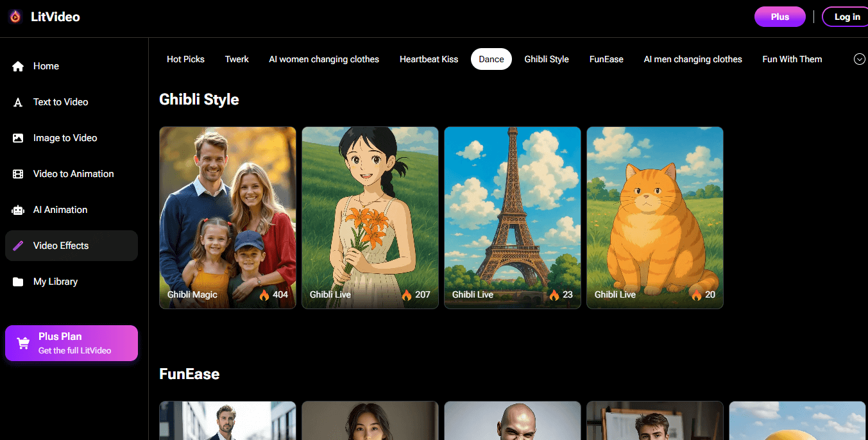Expand the category list chevron
The image size is (868, 440).
coord(860,59)
